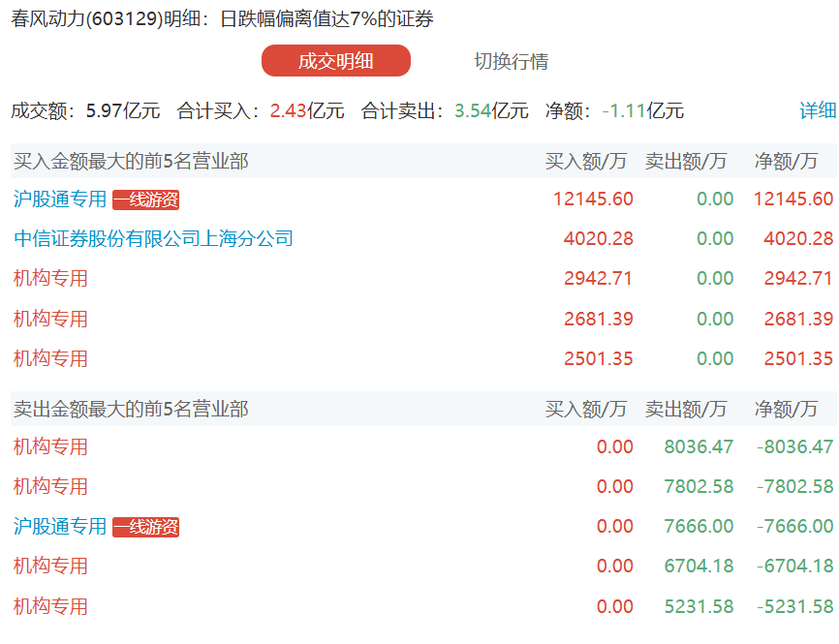Viewport: 839px width, 644px height.
Task: Click the 12145.60 buy amount value
Action: 593,199
